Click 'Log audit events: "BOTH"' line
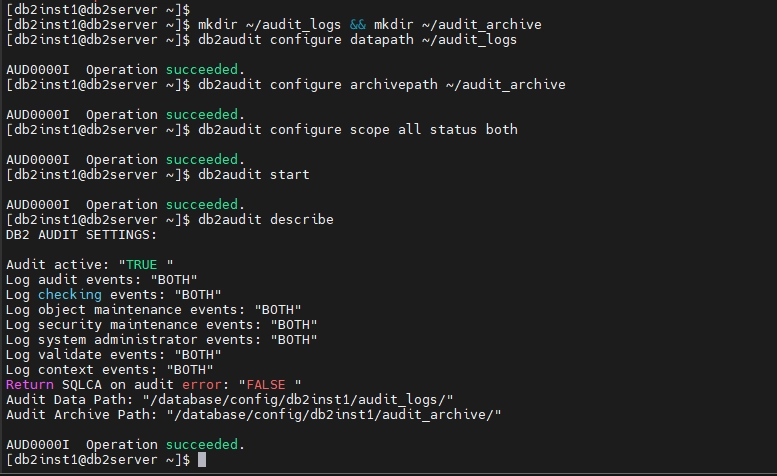 (x=102, y=280)
